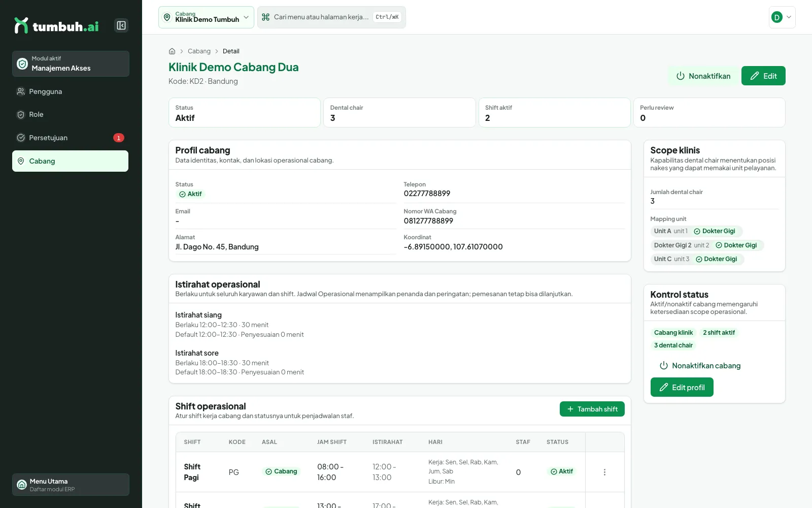Viewport: 812px width, 508px height.
Task: Open the Role menu item
Action: pos(71,115)
